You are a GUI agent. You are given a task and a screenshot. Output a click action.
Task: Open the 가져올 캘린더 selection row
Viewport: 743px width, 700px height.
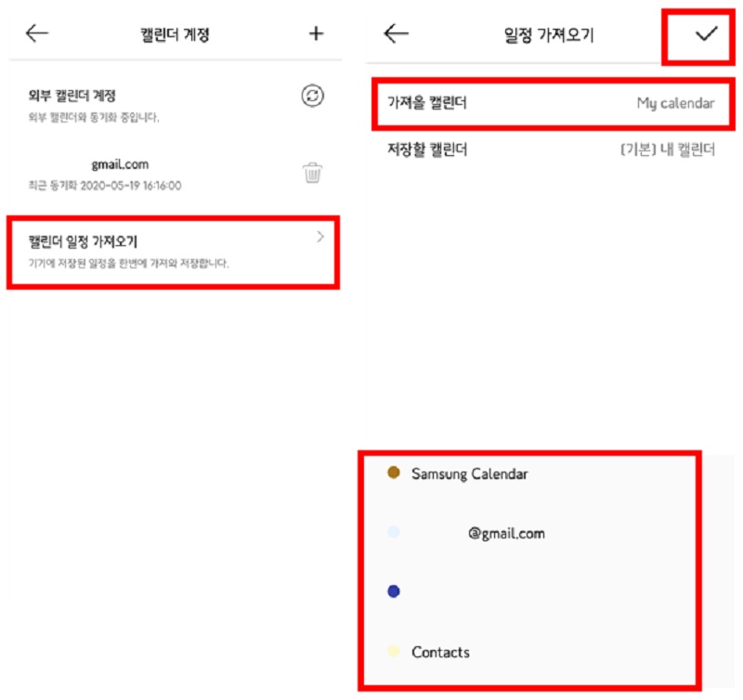click(552, 103)
